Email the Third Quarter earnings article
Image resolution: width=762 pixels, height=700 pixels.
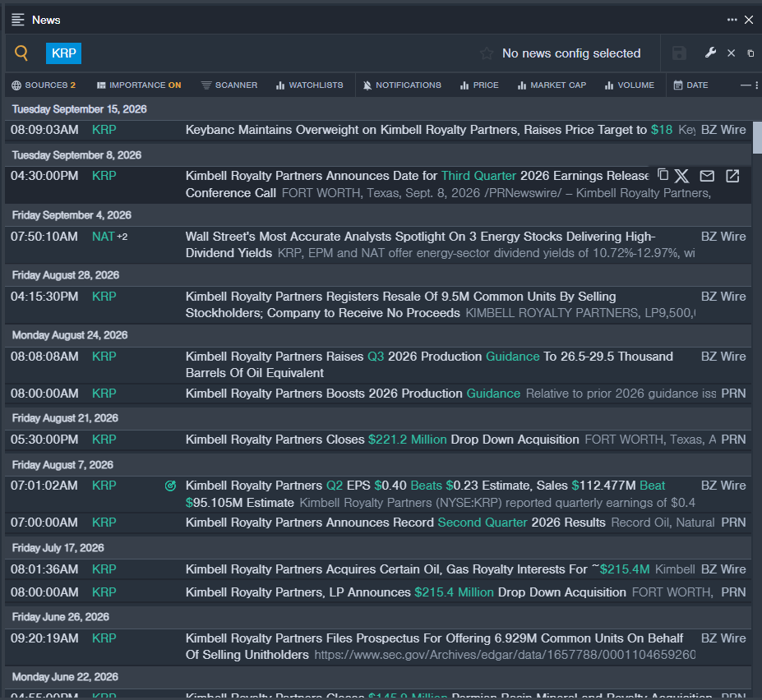(707, 176)
